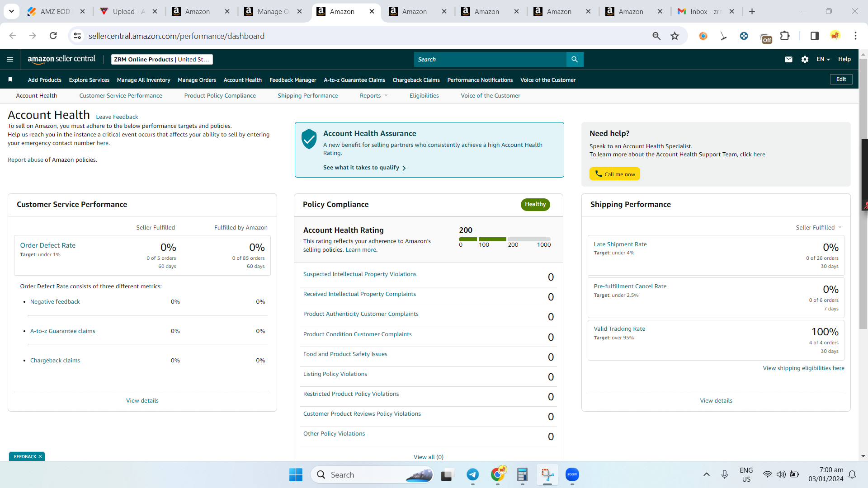Click View all (0) policy violations
Viewport: 868px width, 488px height.
(x=429, y=457)
